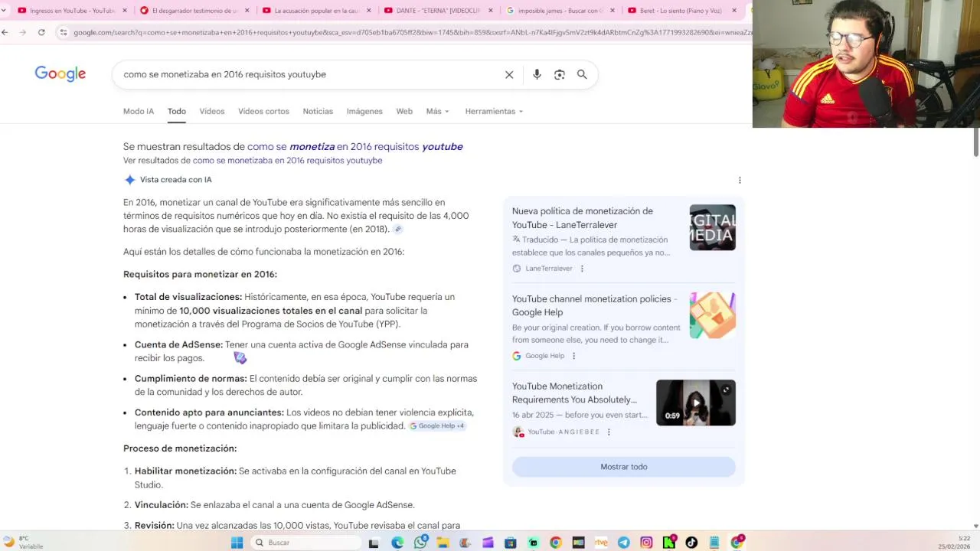Click the 'Cuenta de AdSense:' bullet label

(x=178, y=344)
